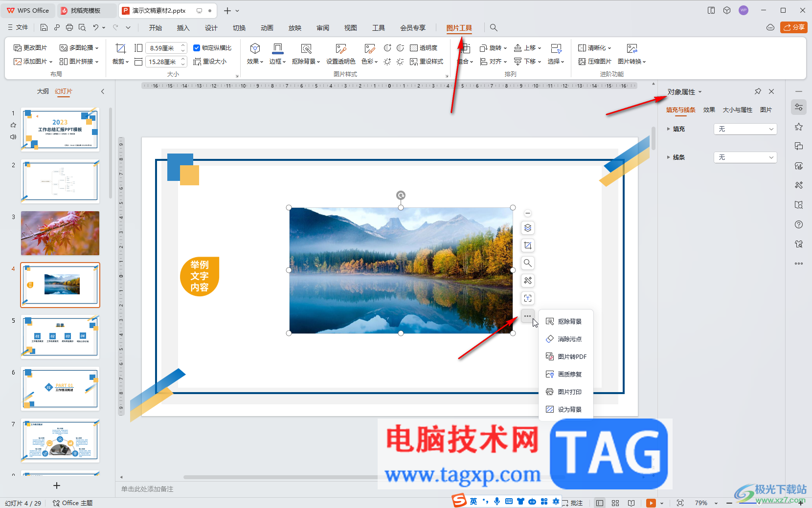Start slideshow with the orange play button
Viewport: 812px width, 508px height.
pyautogui.click(x=651, y=503)
